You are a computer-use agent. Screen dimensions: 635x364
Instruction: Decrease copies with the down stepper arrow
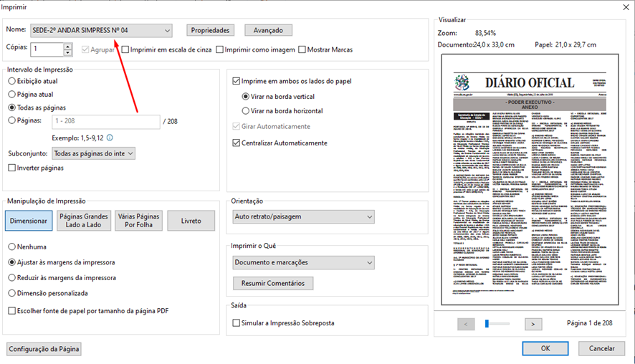coord(68,52)
